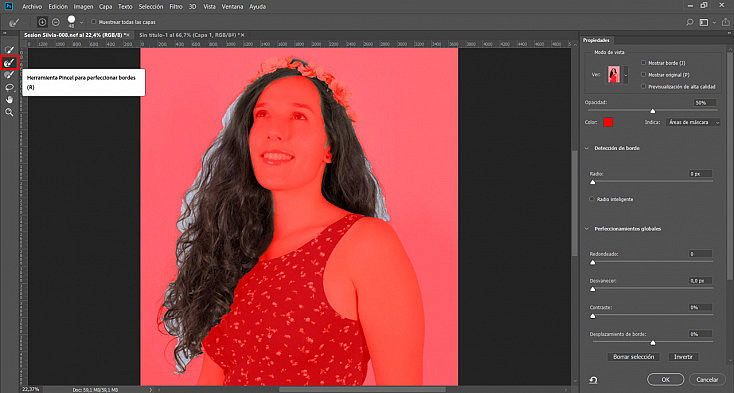Viewport: 734px width, 393px height.
Task: Click the zoom percentage 22,37% field
Action: [31, 389]
